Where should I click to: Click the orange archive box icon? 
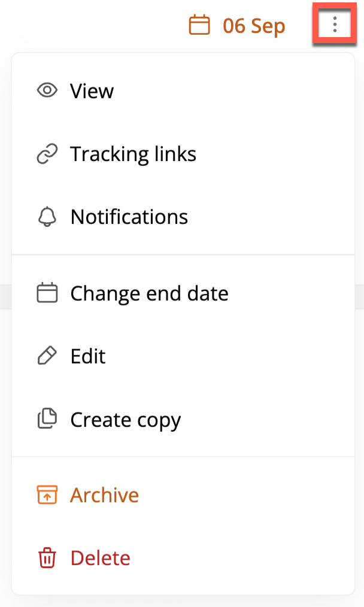click(x=47, y=495)
